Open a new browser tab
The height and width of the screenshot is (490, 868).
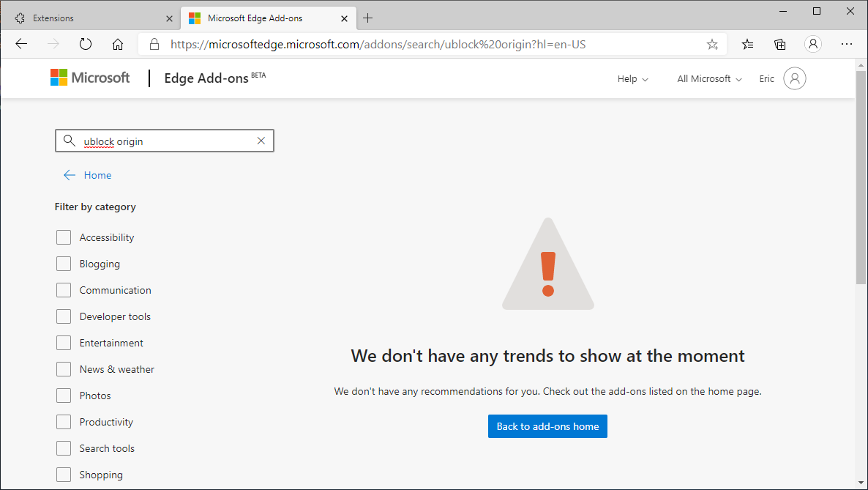click(368, 18)
